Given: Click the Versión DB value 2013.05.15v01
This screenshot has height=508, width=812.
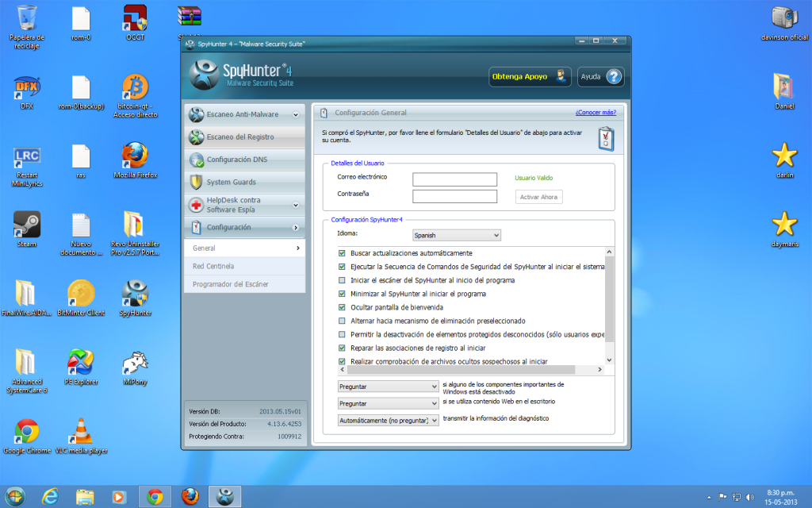Looking at the screenshot, I should (x=280, y=412).
